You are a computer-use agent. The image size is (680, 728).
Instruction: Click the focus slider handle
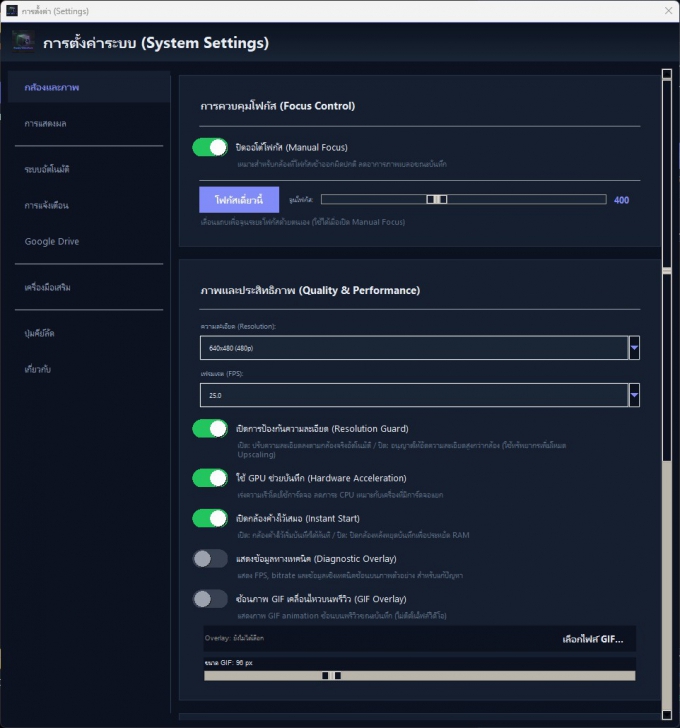(x=436, y=199)
